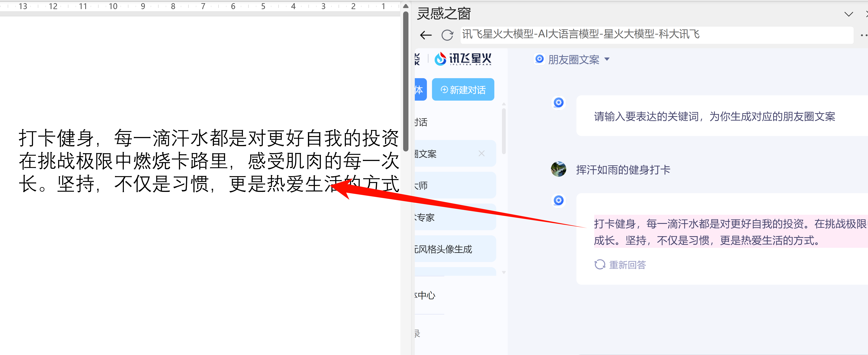868x355 pixels.
Task: Click the blue icon beside 朋友圈文案 title
Action: (539, 59)
